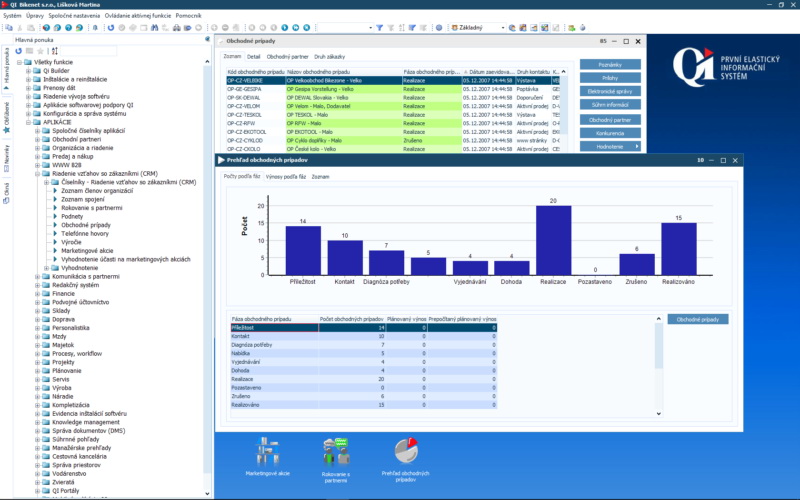Click the highlighted layout icon right of Základný
Image resolution: width=800 pixels, height=500 pixels.
(544, 28)
